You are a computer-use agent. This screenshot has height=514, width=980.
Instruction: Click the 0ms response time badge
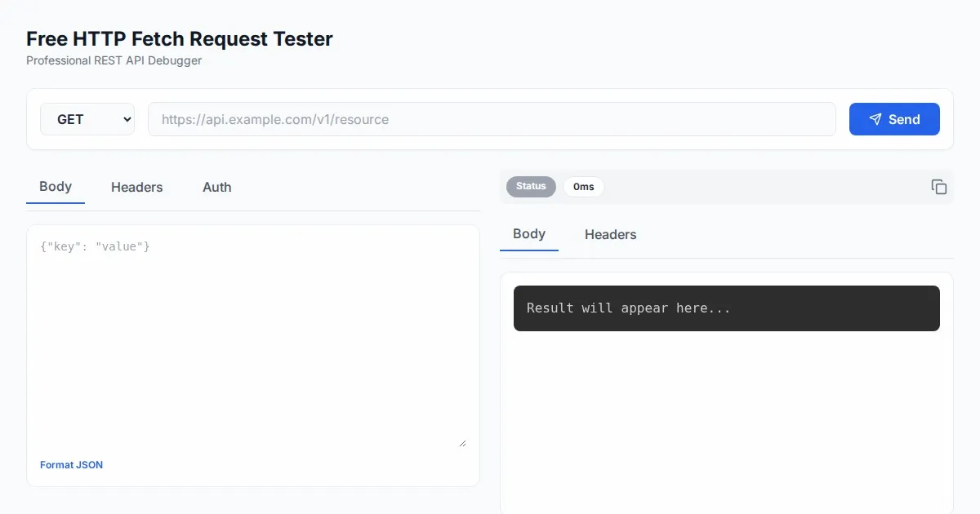pyautogui.click(x=583, y=187)
